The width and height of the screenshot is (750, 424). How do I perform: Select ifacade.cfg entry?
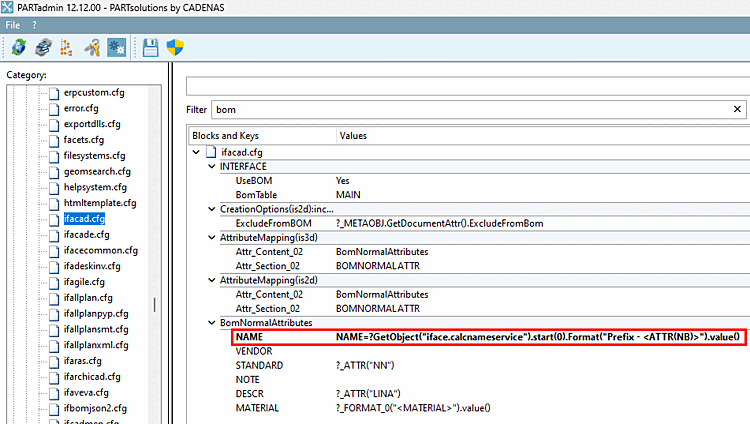pos(87,234)
